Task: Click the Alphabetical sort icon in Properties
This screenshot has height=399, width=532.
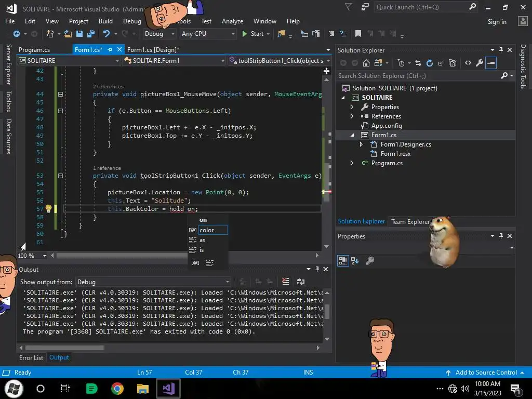Action: tap(355, 261)
